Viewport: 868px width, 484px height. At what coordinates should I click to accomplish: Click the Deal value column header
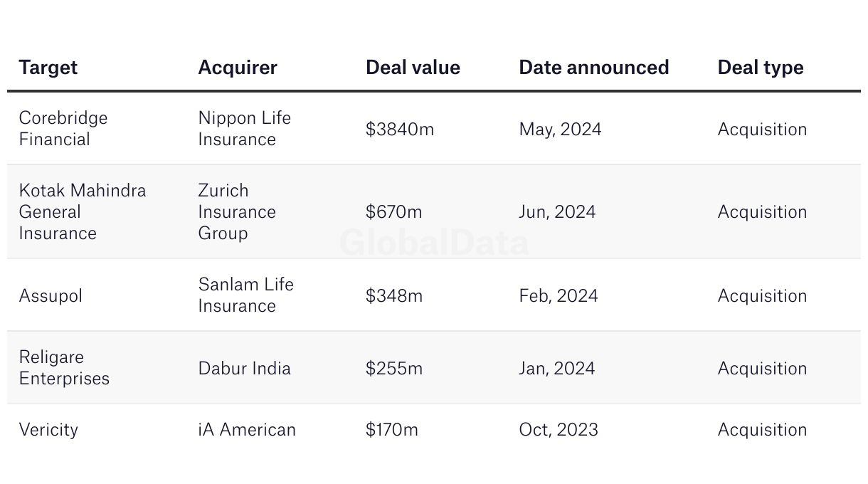[x=413, y=68]
